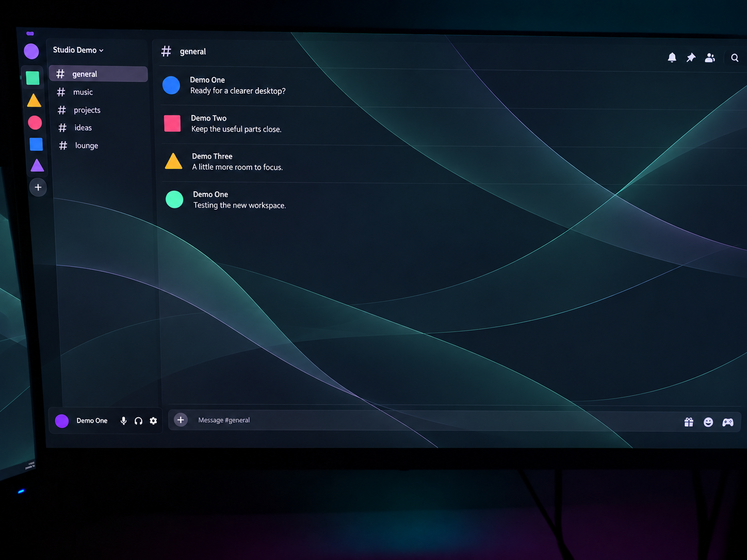Screen dimensions: 747x560
Task: Click the attachment plus button in message bar
Action: 181,420
